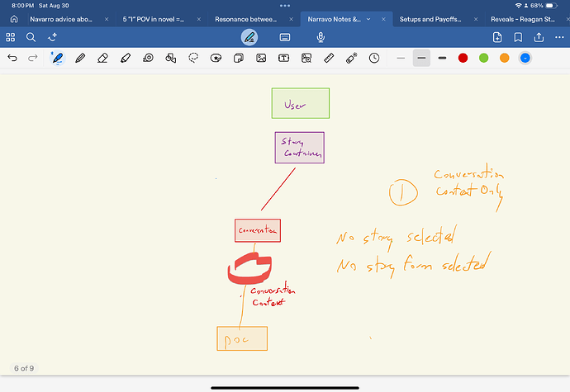Select the Shapes tool
Image resolution: width=570 pixels, height=392 pixels.
click(170, 58)
